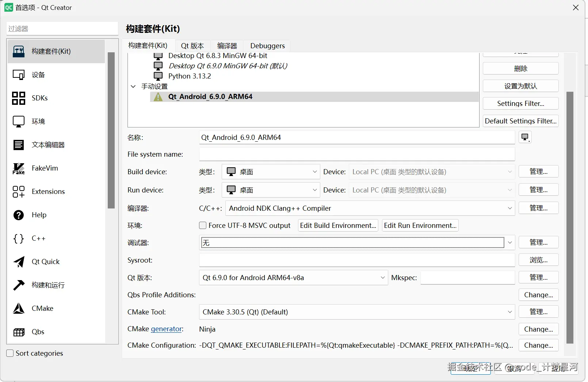
Task: Click 管理... button for Run device
Action: pyautogui.click(x=539, y=190)
